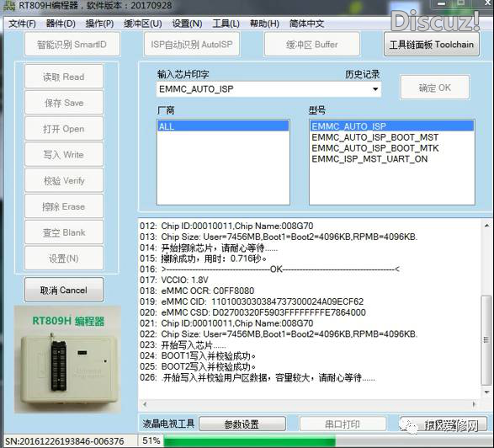Screen dimensions: 494x448
Task: Open the 缓冲区 Buffer button
Action: click(312, 45)
